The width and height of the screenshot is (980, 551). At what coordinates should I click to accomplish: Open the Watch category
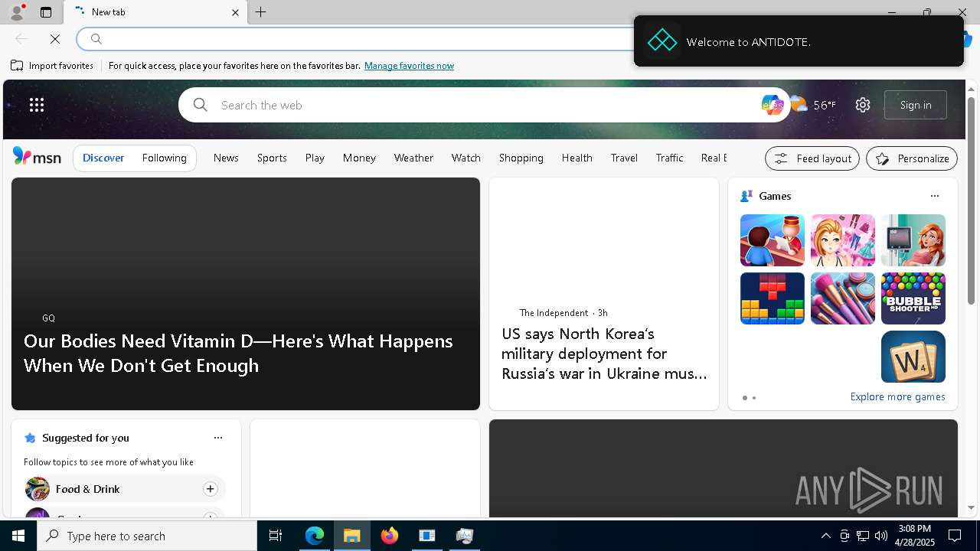click(x=466, y=158)
